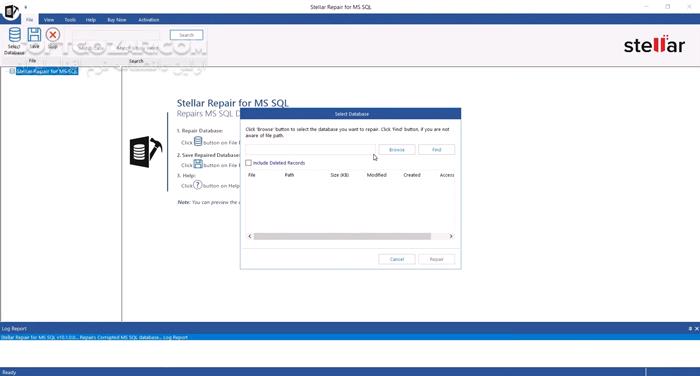Maximize the Stellar Repair window
This screenshot has height=376, width=700.
click(x=668, y=7)
